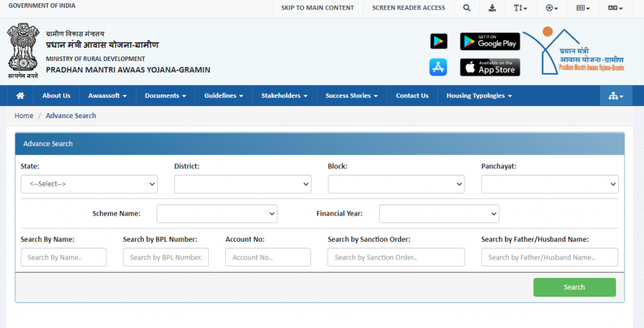
Task: Open the text size icon menu
Action: coord(519,8)
